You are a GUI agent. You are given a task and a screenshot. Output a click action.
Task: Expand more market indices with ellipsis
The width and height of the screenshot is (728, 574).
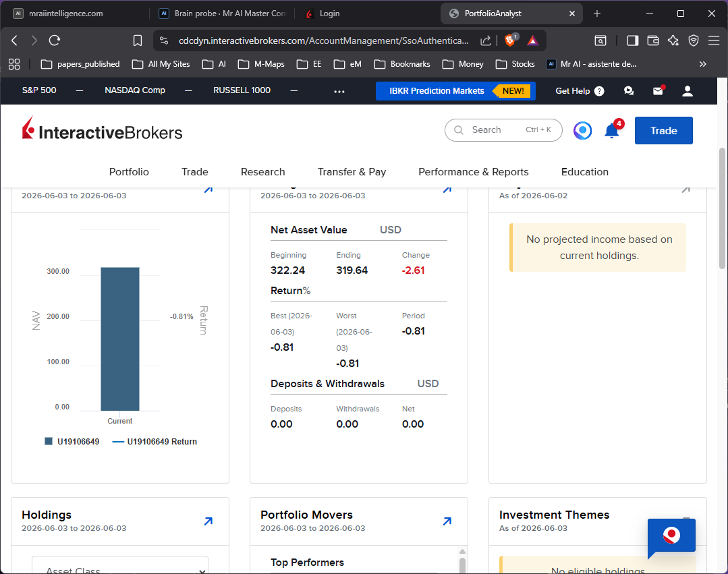click(x=339, y=92)
